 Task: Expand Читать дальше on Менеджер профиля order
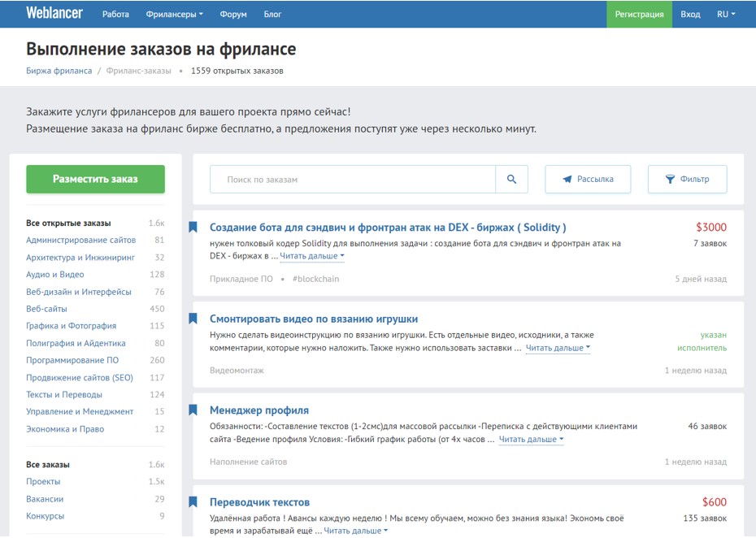click(531, 439)
